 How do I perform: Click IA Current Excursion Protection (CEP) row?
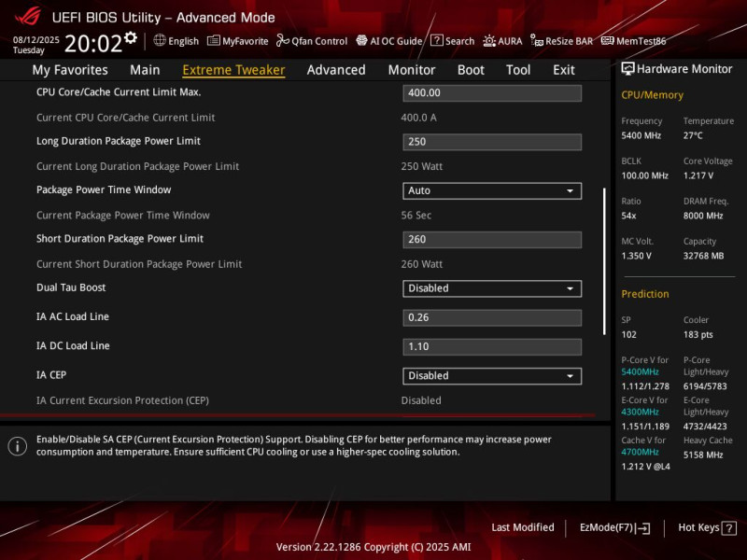click(305, 400)
